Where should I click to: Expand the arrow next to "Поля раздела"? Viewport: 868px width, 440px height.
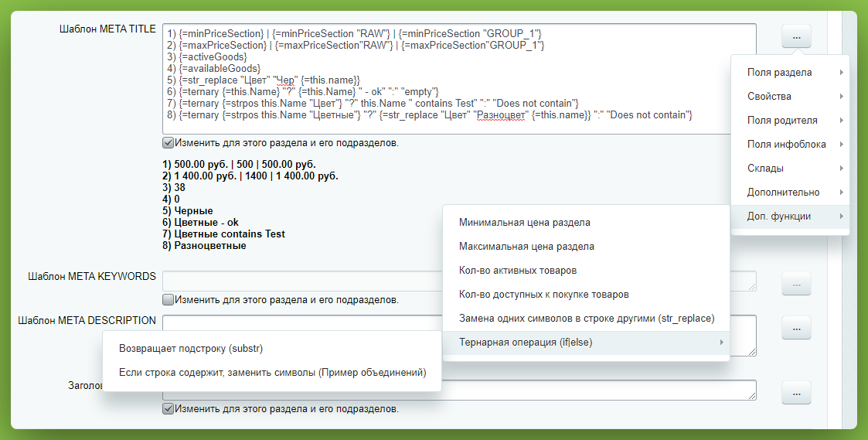842,72
